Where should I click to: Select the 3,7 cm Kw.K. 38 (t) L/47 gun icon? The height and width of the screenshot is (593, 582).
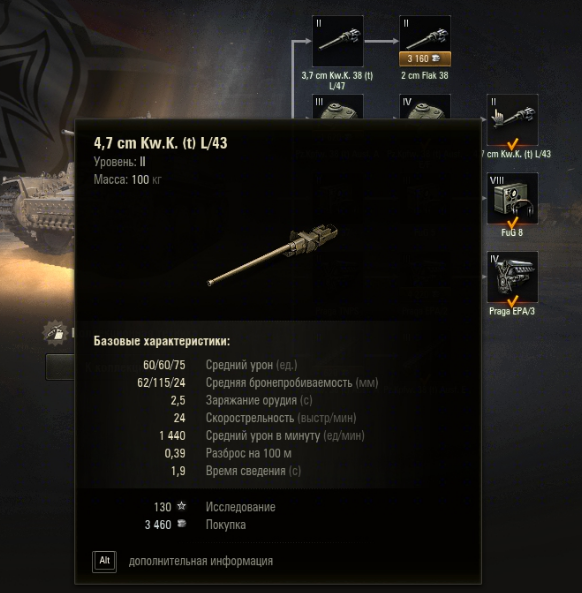pos(338,41)
